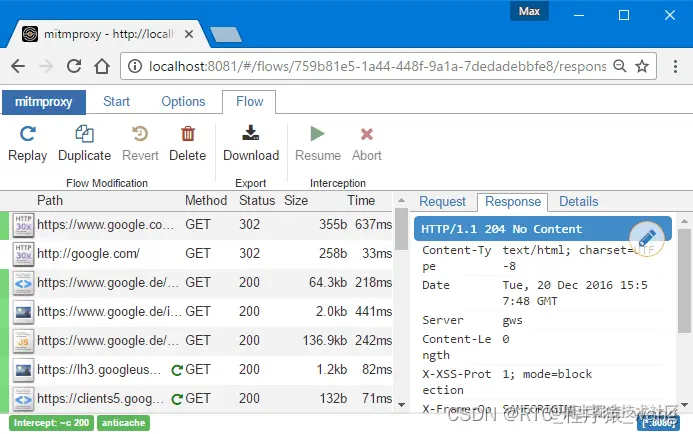Switch to the Start tab
The width and height of the screenshot is (693, 434).
point(116,102)
